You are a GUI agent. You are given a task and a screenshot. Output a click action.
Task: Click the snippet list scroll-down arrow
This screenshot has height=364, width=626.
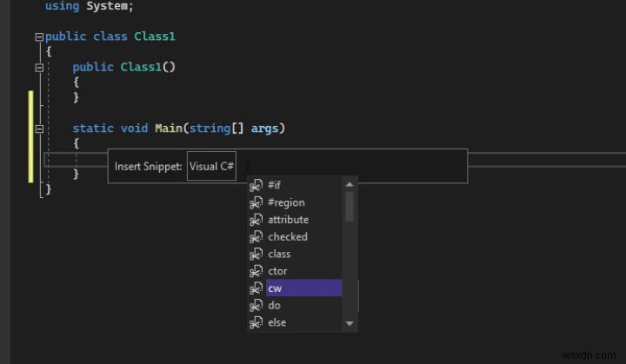tap(350, 323)
